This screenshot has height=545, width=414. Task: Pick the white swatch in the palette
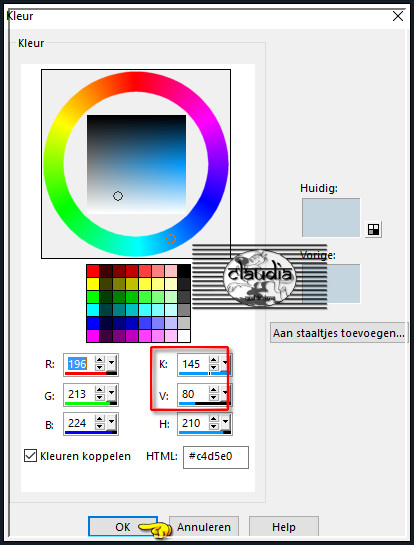coord(184,336)
